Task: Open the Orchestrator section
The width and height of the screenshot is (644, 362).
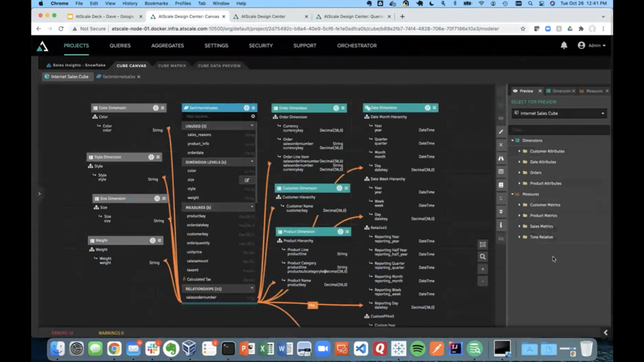Action: pos(357,45)
